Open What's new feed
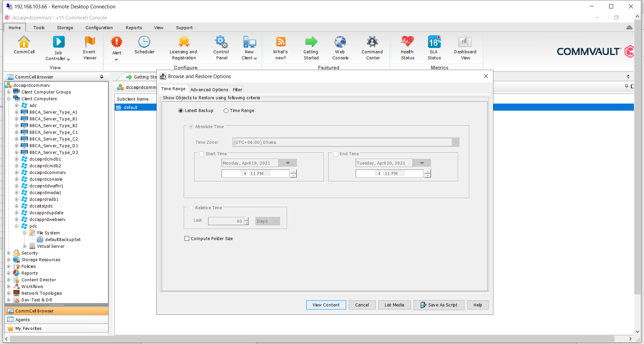The width and height of the screenshot is (644, 344). [x=280, y=48]
